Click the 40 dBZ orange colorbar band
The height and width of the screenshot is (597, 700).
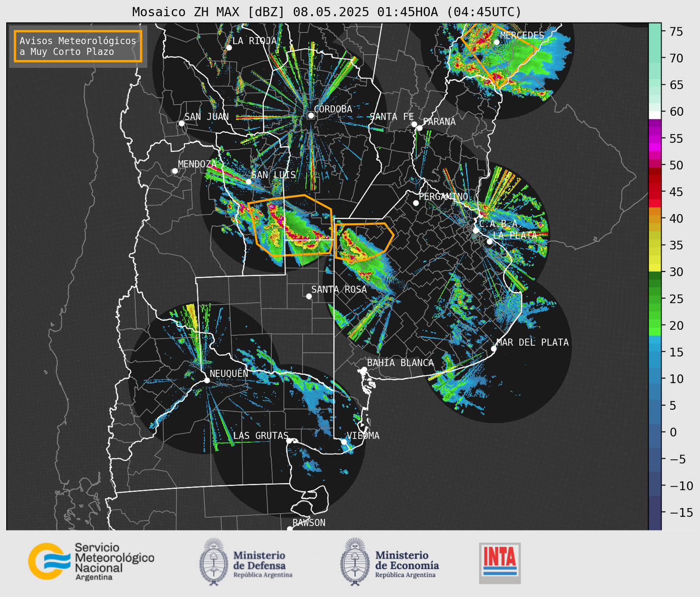[x=655, y=219]
